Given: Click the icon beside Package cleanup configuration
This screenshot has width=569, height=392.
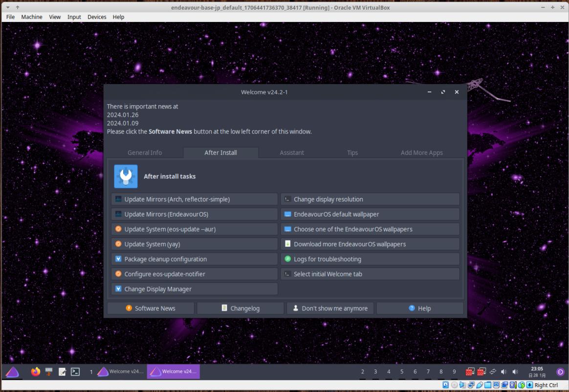Looking at the screenshot, I should pos(118,259).
